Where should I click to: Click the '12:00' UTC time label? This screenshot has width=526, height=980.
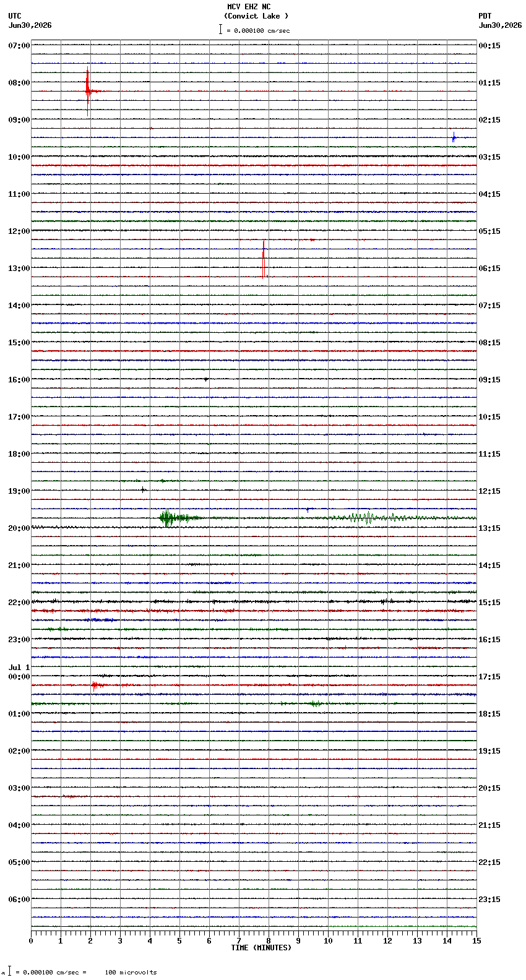pos(19,231)
